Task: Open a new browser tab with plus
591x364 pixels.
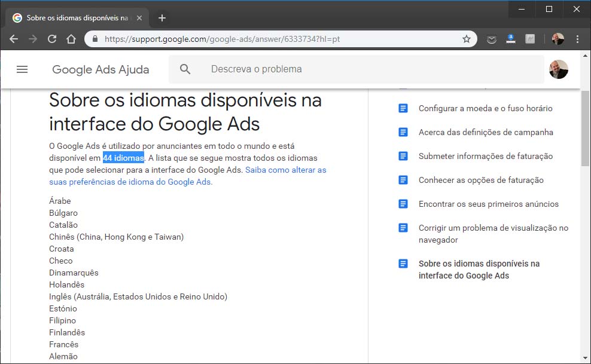Action: coord(162,18)
